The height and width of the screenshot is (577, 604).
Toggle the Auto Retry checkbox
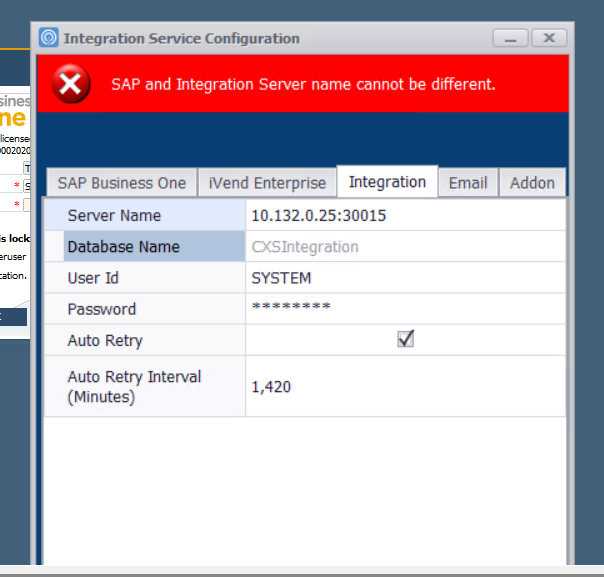click(405, 339)
